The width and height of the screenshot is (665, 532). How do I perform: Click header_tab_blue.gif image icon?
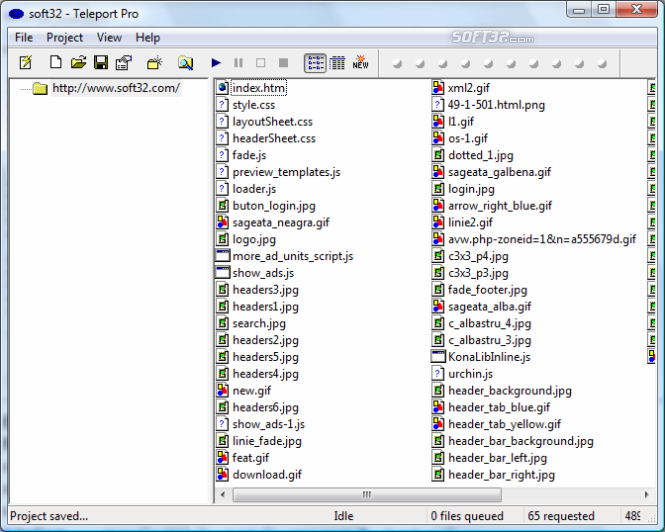438,407
